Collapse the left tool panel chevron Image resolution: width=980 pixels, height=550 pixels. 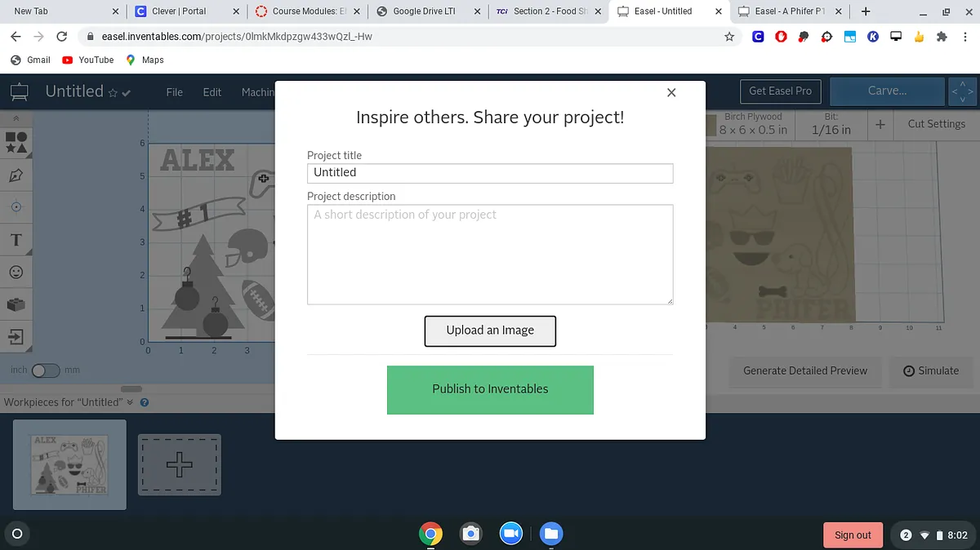pyautogui.click(x=16, y=119)
